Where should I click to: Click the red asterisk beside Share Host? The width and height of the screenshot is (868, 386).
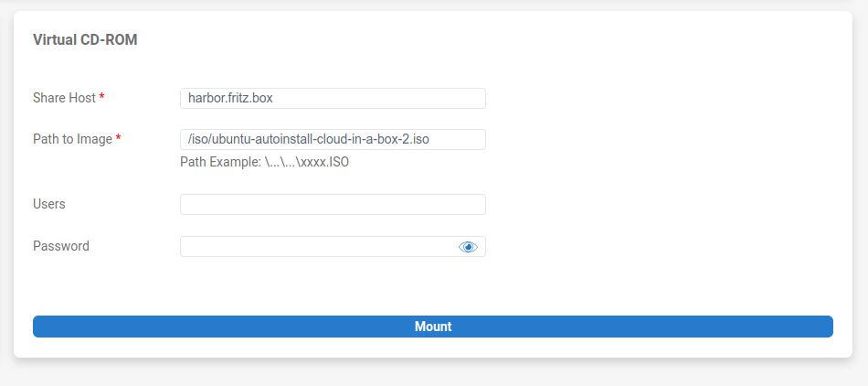[x=101, y=97]
